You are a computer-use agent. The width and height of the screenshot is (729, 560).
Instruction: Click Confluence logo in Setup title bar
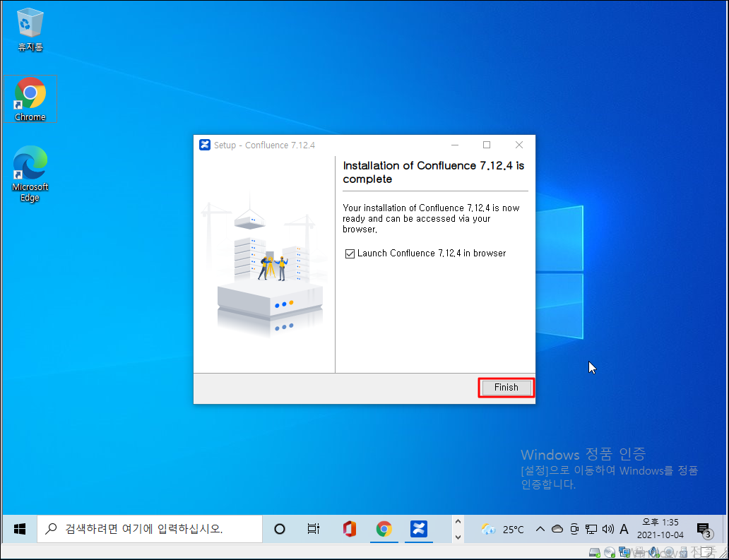click(x=205, y=145)
